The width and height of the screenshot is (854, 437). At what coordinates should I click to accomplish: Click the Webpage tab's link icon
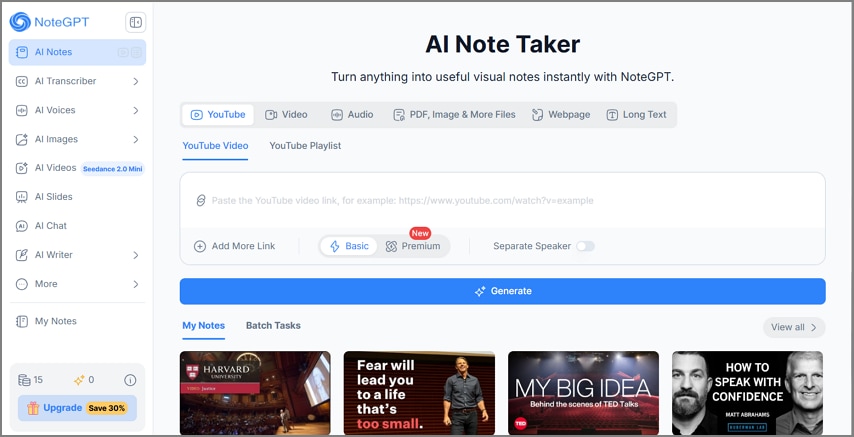tap(538, 115)
